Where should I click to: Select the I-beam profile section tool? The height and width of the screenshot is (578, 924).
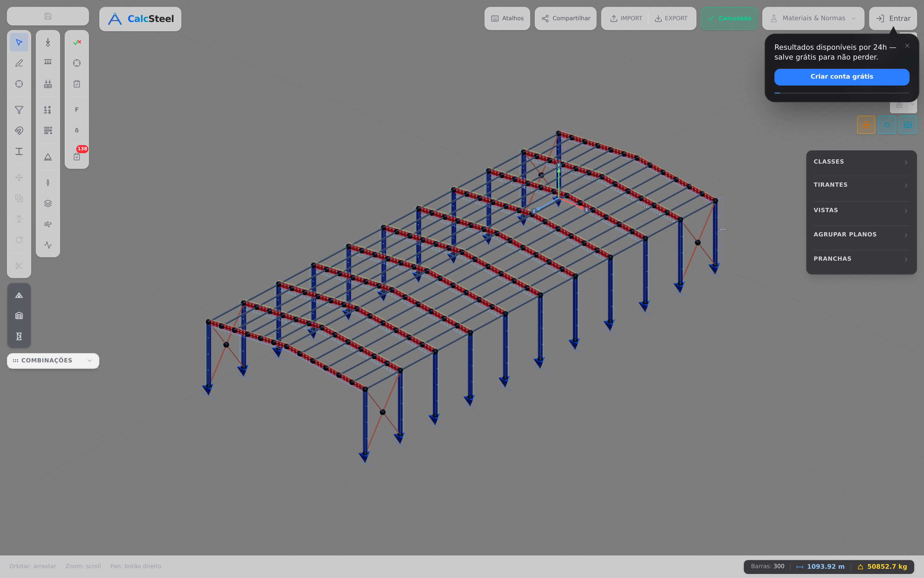[19, 151]
